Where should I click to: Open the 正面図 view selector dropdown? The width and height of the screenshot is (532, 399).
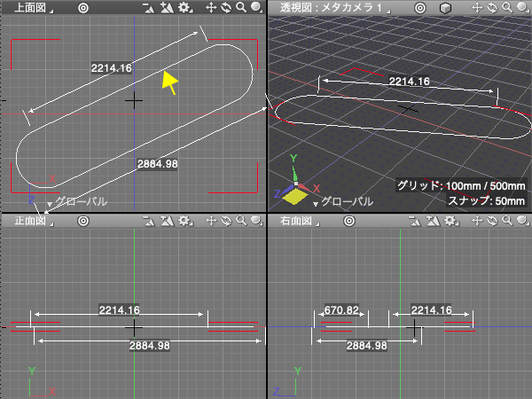[34, 221]
